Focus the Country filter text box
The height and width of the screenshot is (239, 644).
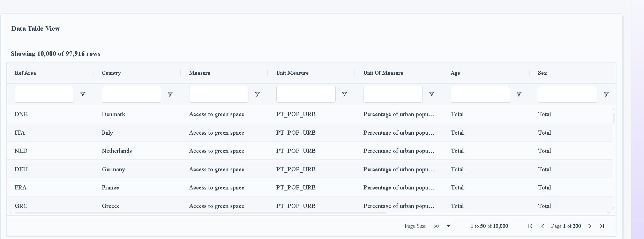click(x=132, y=94)
